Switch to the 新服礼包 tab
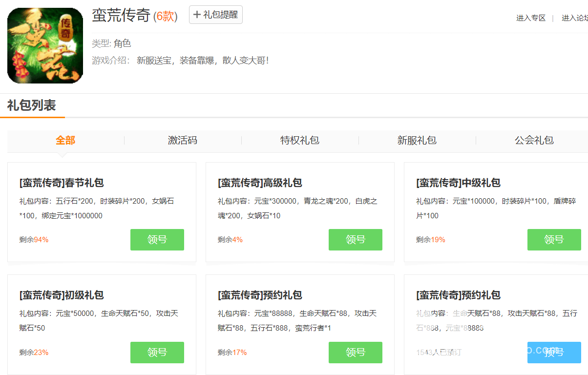Image resolution: width=588 pixels, height=375 pixels. tap(417, 141)
